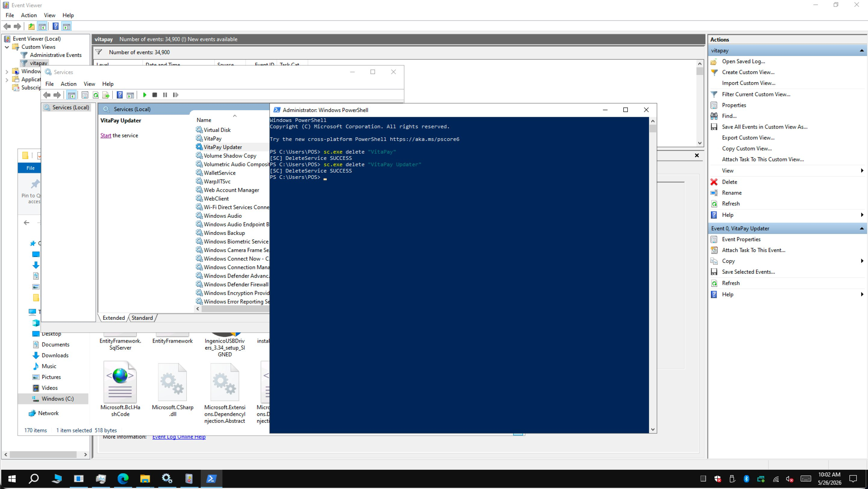This screenshot has height=489, width=868.
Task: Click Refresh icon in Services toolbar
Action: pos(96,95)
